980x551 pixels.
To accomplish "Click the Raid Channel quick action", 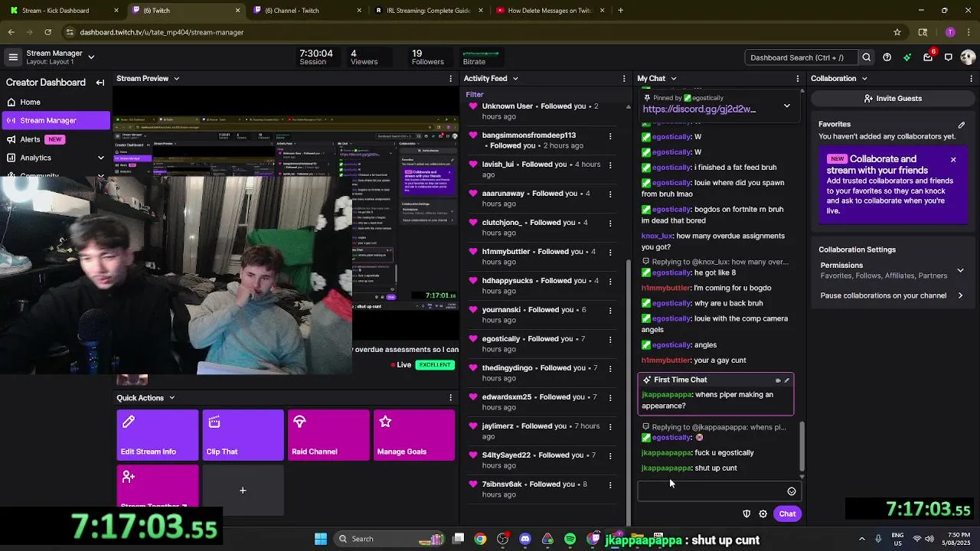I will (x=328, y=435).
